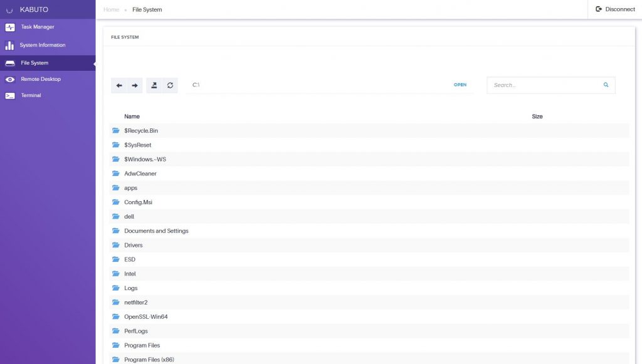642x364 pixels.
Task: Click the Intel folder icon
Action: coord(116,274)
